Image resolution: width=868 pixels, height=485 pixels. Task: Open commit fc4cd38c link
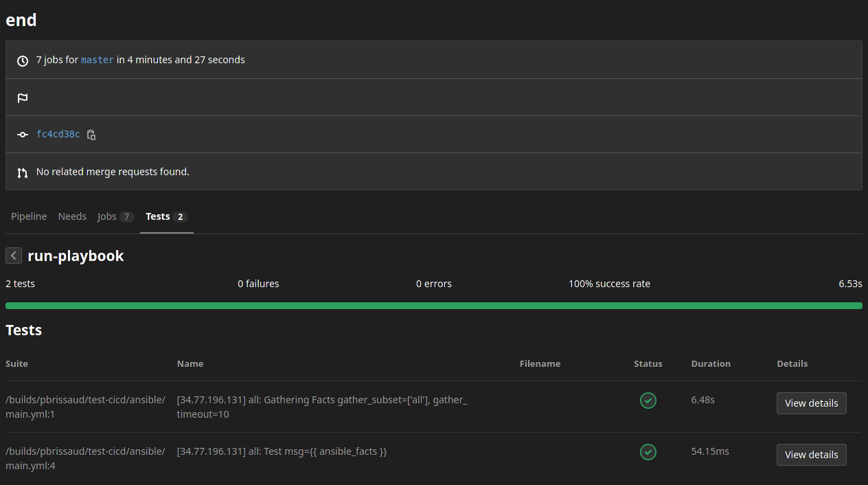(58, 134)
